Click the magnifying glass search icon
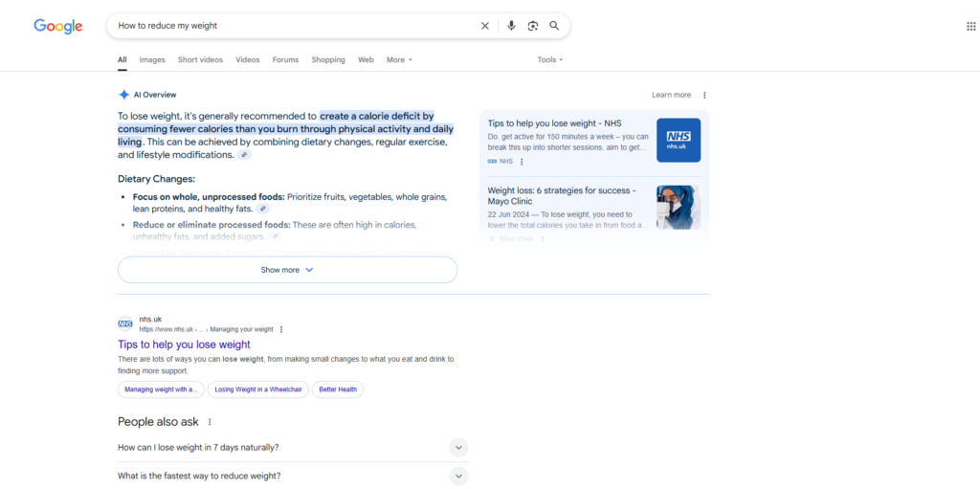This screenshot has height=489, width=980. tap(554, 26)
